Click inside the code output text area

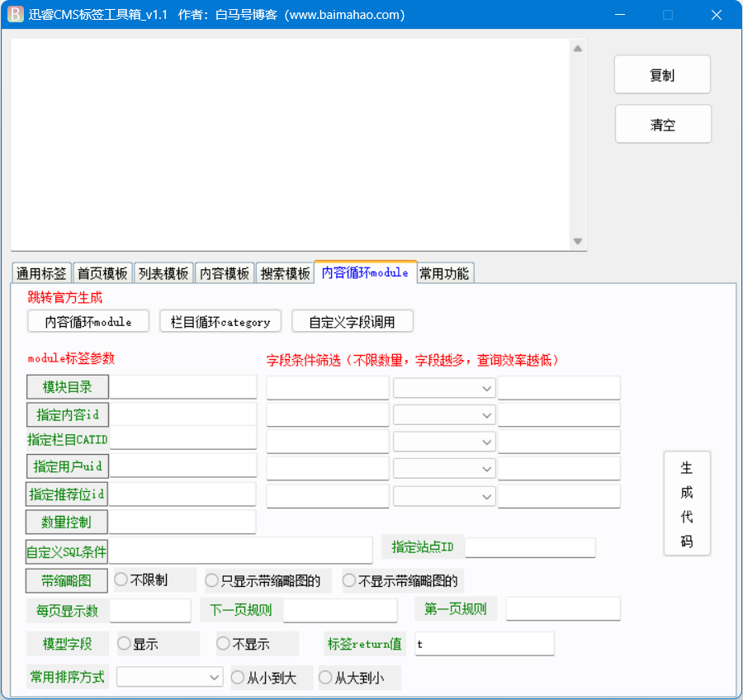tap(290, 144)
